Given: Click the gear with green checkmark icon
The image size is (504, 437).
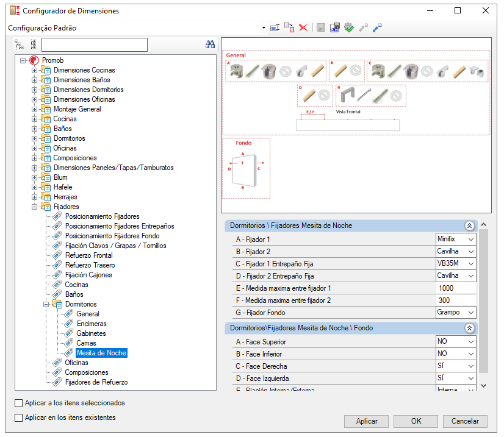Looking at the screenshot, I should [349, 28].
